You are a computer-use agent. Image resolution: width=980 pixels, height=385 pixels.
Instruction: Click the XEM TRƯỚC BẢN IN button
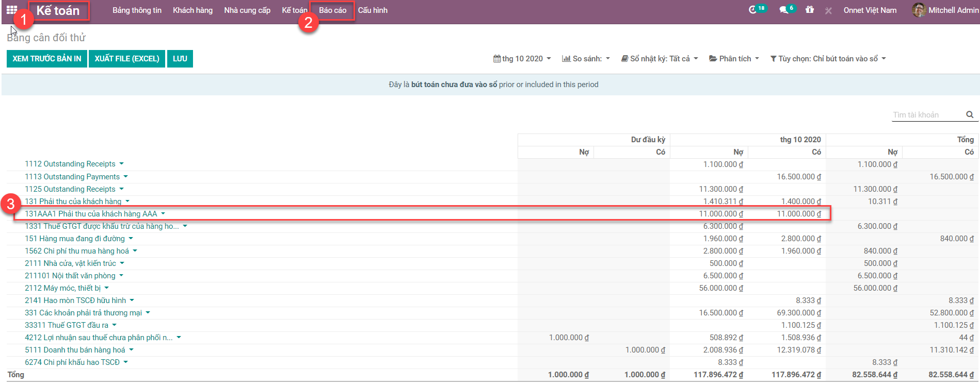pos(47,59)
